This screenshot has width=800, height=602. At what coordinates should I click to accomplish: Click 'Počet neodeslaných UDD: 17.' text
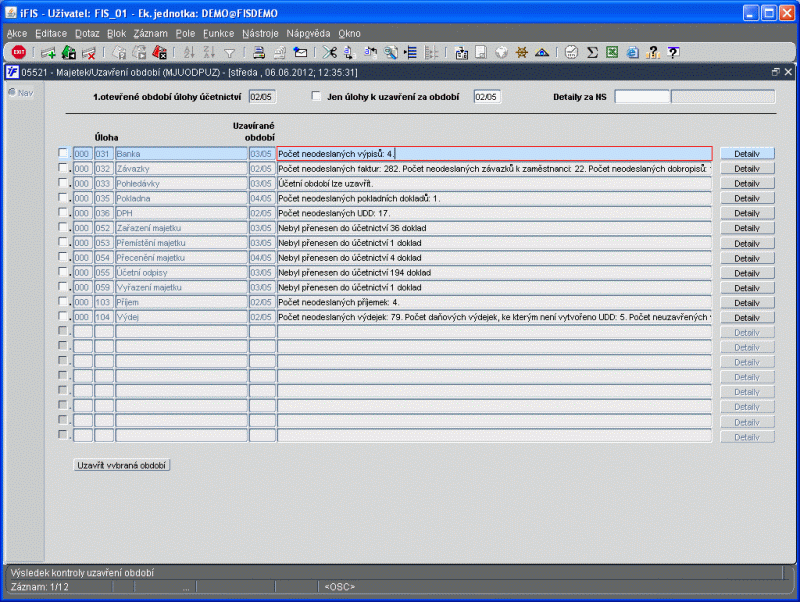(334, 213)
